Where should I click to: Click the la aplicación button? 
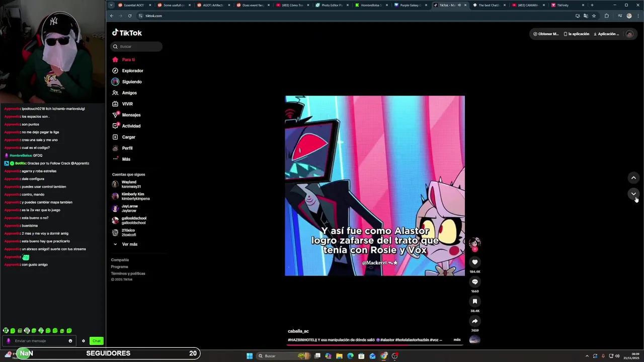pyautogui.click(x=577, y=34)
